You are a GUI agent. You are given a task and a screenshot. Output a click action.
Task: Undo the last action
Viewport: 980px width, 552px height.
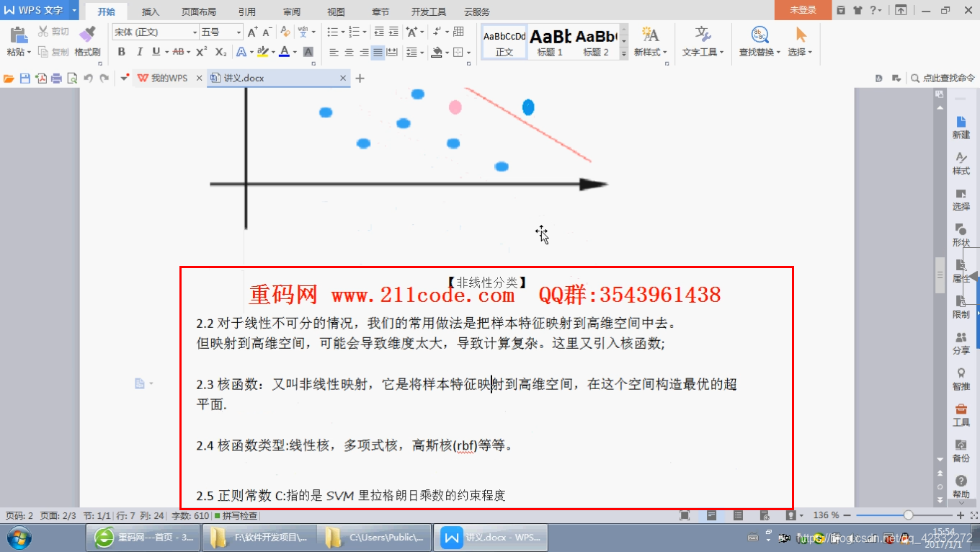[x=88, y=78]
